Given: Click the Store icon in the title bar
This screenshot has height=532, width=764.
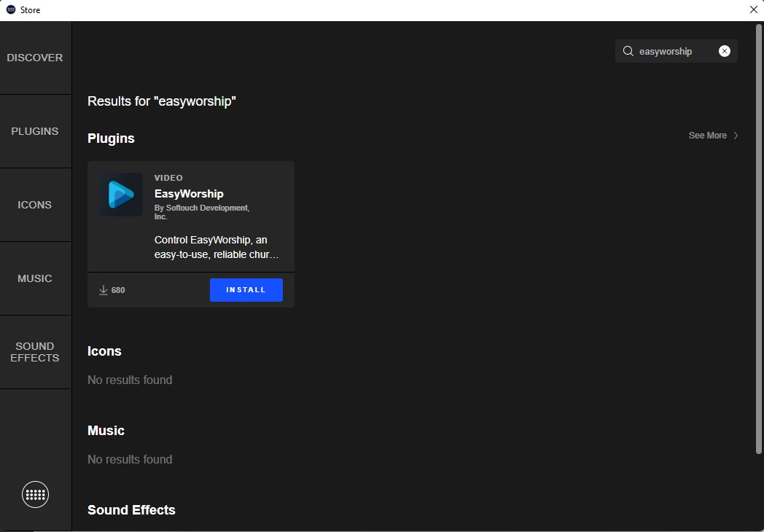Looking at the screenshot, I should coord(9,9).
